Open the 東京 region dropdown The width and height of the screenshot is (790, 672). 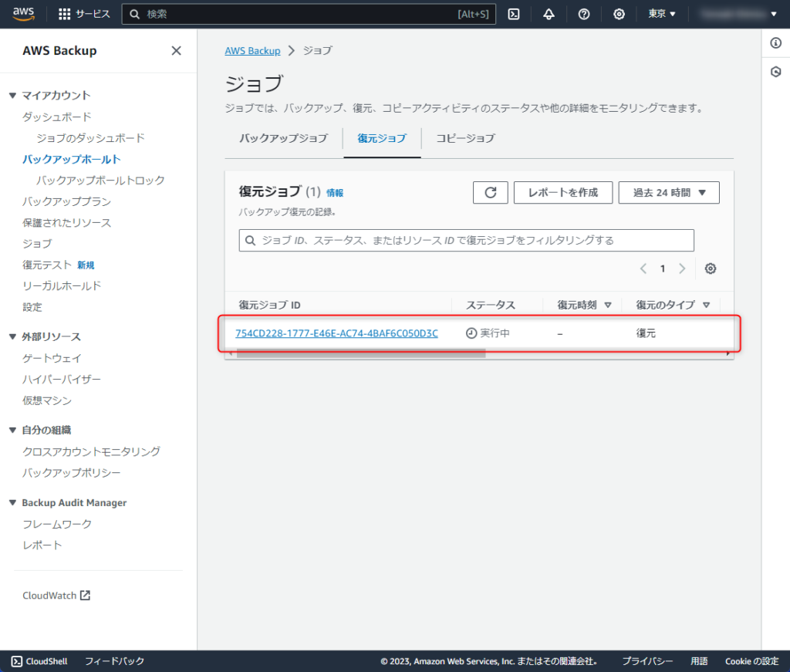(x=661, y=14)
